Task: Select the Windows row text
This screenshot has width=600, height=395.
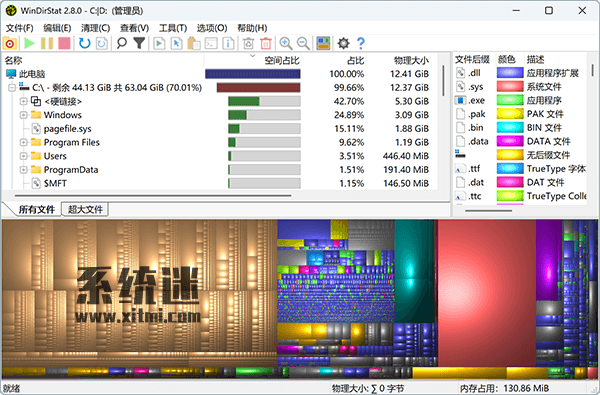Action: [x=62, y=115]
